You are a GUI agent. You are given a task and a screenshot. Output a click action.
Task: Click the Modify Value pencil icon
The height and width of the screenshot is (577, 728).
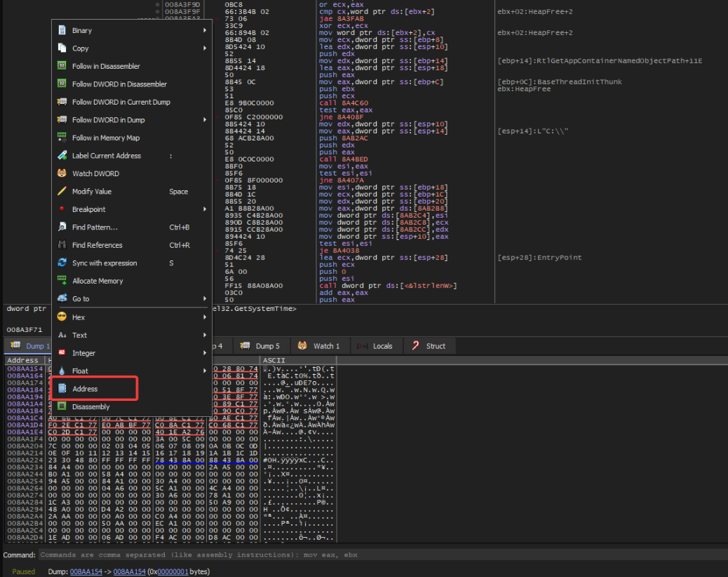[x=62, y=192]
